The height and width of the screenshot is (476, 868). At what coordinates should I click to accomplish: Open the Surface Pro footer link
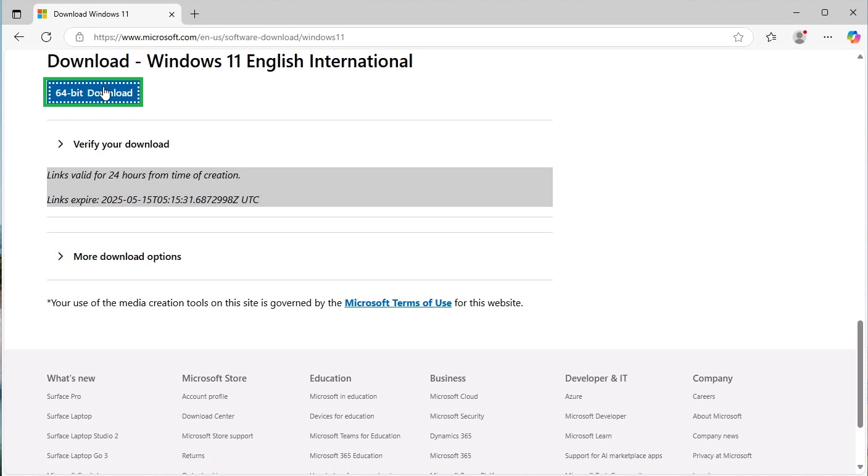pos(64,396)
